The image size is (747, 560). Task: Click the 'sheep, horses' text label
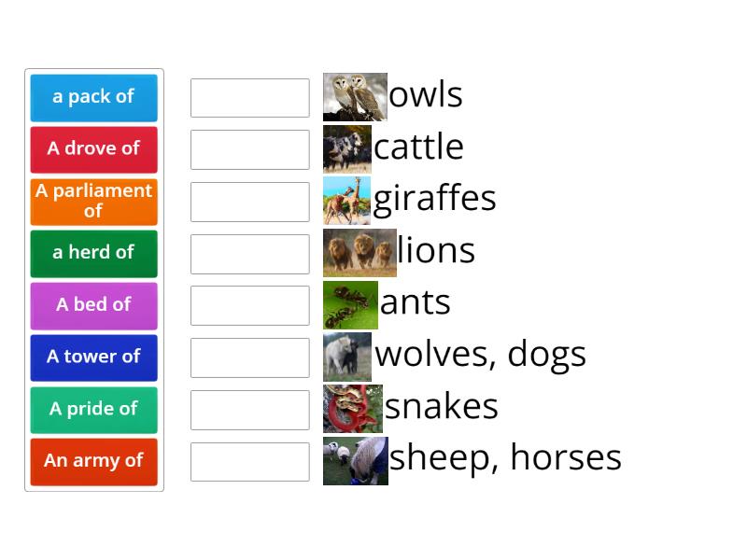(x=504, y=457)
